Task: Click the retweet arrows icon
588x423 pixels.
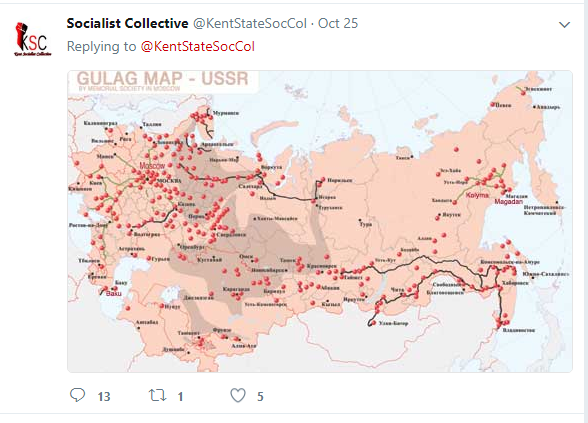Action: 158,395
